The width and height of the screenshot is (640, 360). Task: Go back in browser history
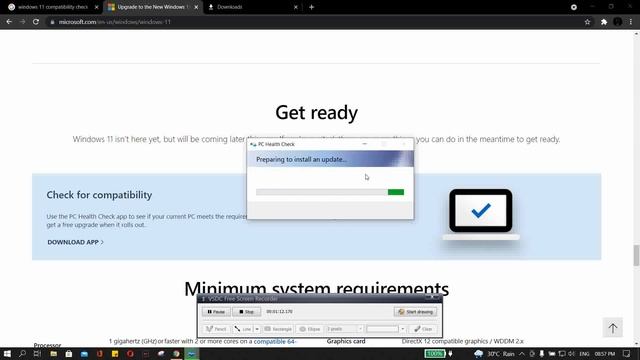(9, 22)
